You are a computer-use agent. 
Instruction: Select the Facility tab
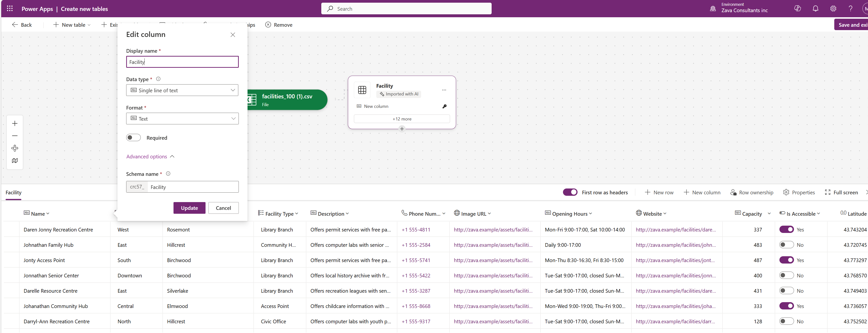click(14, 192)
